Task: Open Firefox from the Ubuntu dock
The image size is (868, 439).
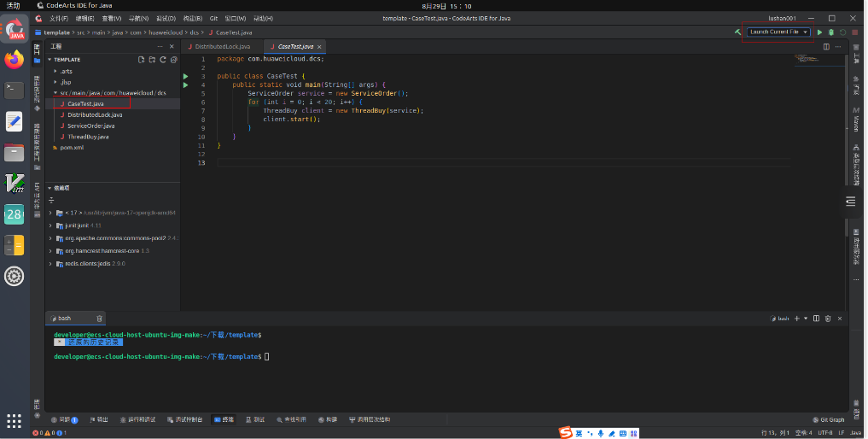Action: coord(15,59)
